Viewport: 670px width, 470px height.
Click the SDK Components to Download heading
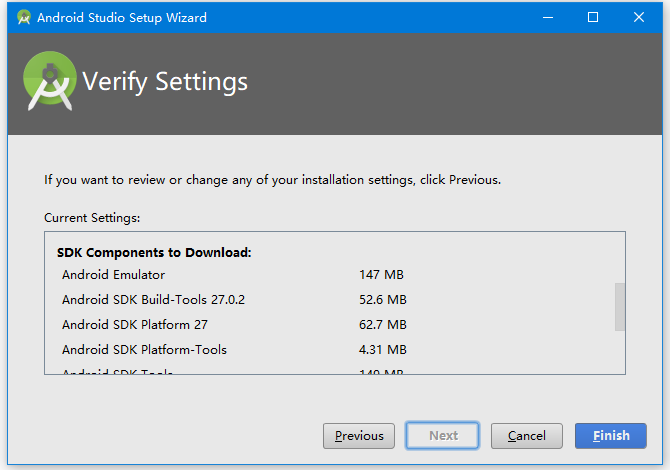point(154,252)
